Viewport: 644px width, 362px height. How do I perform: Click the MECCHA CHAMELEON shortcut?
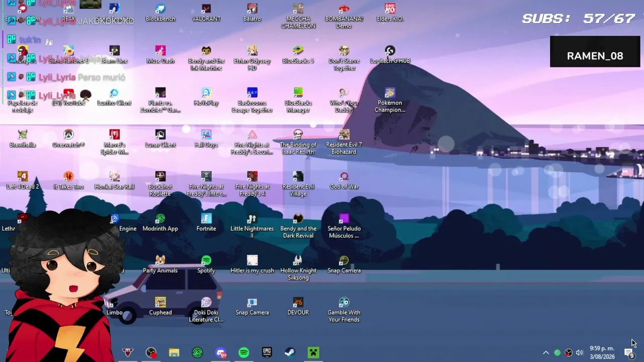pyautogui.click(x=298, y=16)
